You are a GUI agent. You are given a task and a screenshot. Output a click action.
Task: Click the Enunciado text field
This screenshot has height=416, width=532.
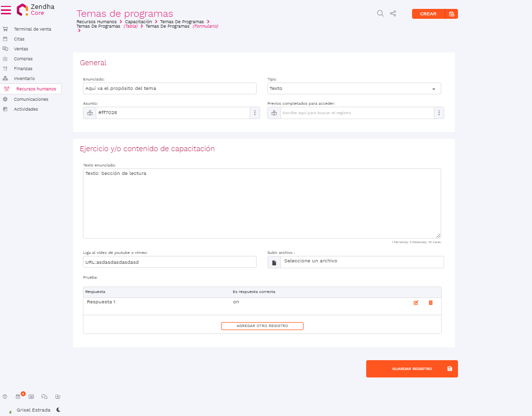[170, 88]
